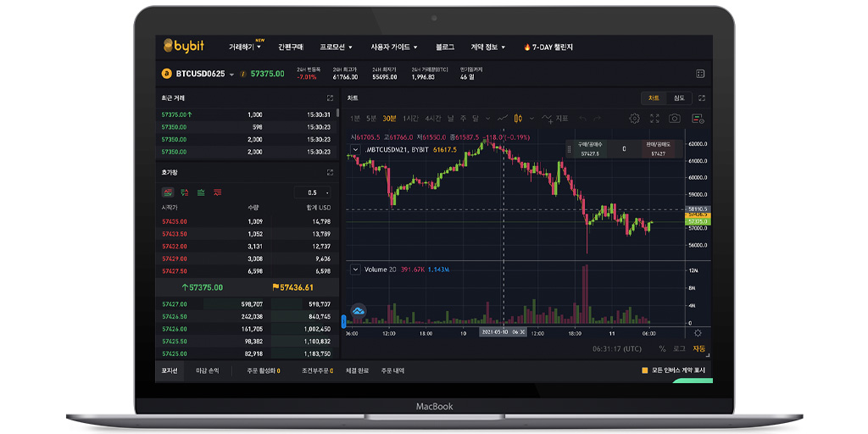Open chart type chevron next to candlestick icon
This screenshot has width=868, height=434.
(x=532, y=119)
